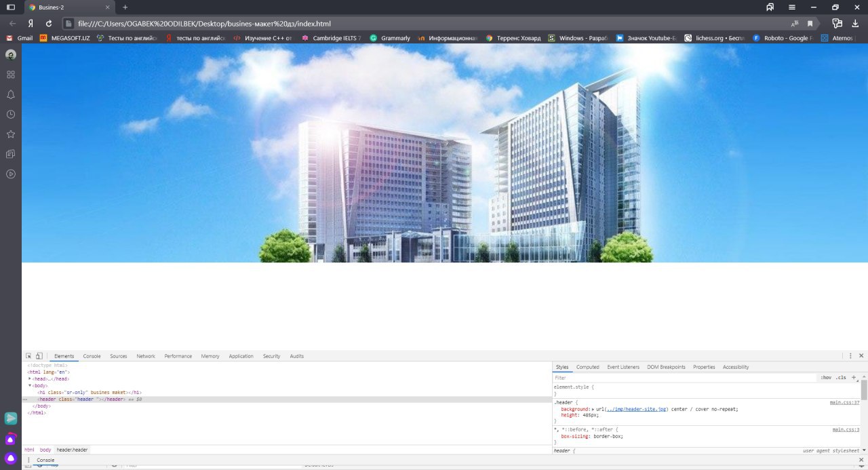Open favorites star icon in sidebar
Viewport: 868px width, 470px height.
point(11,134)
